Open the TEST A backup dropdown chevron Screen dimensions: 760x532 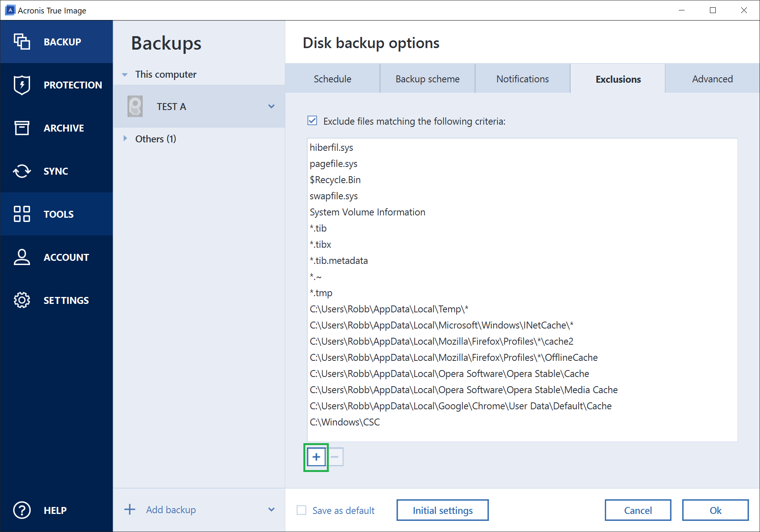[271, 106]
